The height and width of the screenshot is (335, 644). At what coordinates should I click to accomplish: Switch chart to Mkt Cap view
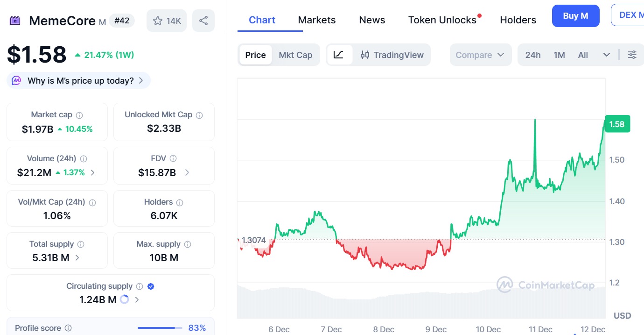(x=295, y=55)
